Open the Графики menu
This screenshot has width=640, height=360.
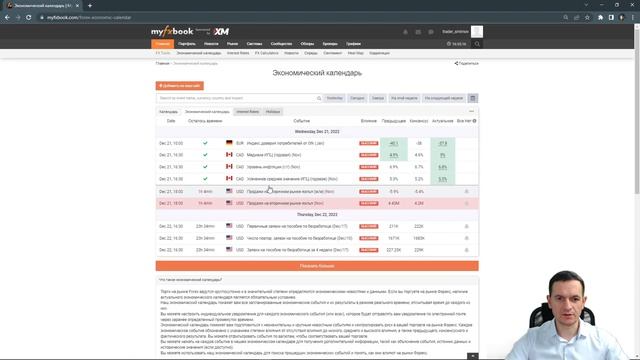[x=353, y=44]
